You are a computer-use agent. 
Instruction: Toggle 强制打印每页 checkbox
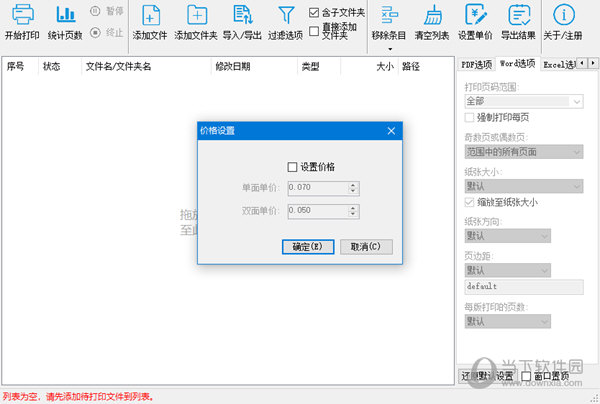[469, 117]
